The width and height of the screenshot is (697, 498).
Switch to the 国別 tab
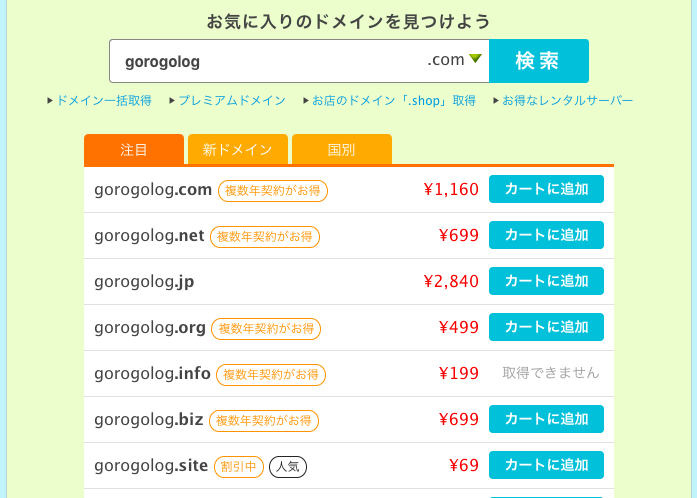click(342, 149)
